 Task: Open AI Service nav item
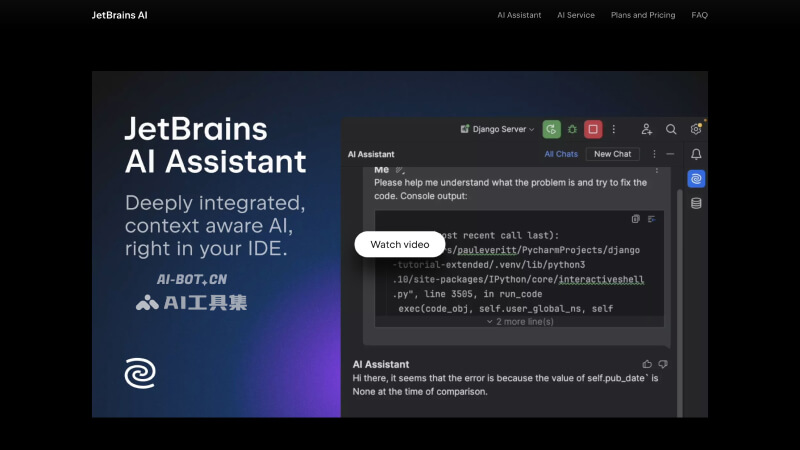(x=576, y=15)
